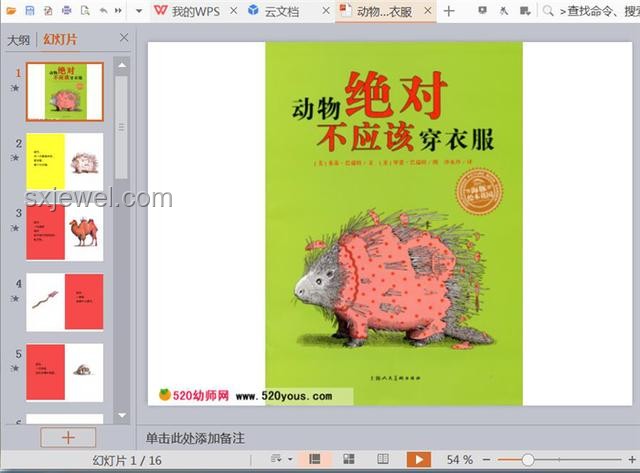The height and width of the screenshot is (473, 640).
Task: Switch to the 幻灯片 slides tab
Action: coord(60,40)
